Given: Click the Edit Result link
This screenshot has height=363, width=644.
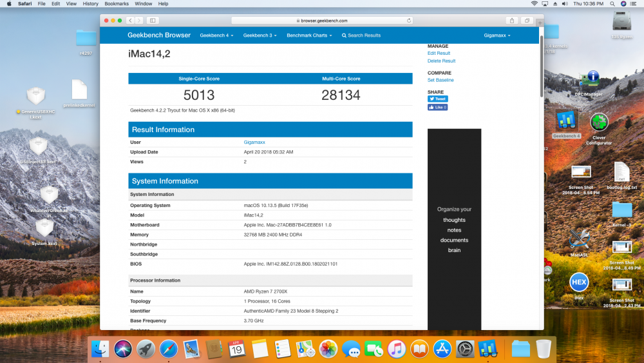Looking at the screenshot, I should click(x=439, y=53).
